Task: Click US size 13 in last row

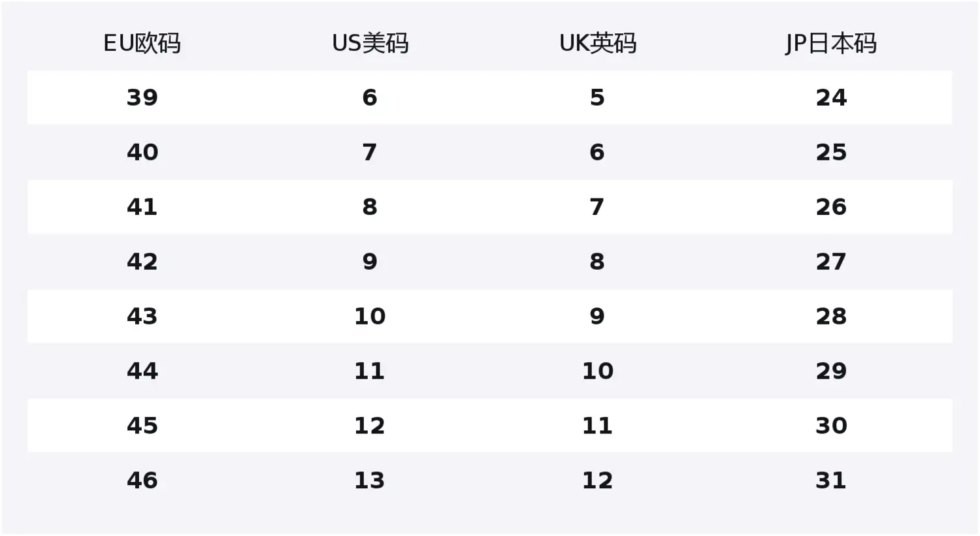Action: coord(370,481)
